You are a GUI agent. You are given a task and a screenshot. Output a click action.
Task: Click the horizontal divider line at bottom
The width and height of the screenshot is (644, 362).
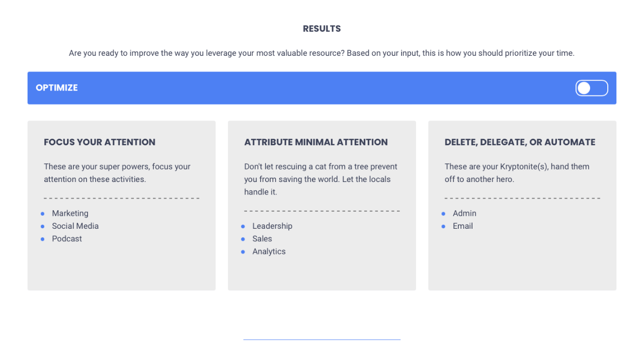click(322, 340)
